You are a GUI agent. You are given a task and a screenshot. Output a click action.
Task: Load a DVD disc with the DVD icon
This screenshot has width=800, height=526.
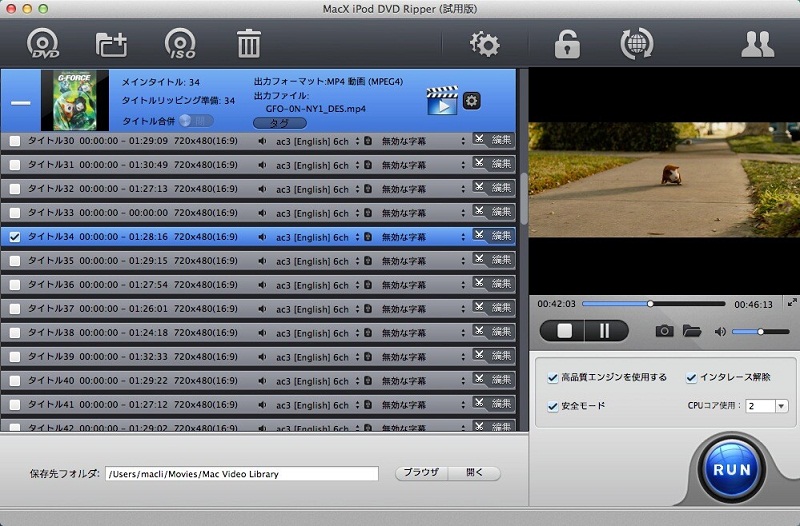pos(43,43)
